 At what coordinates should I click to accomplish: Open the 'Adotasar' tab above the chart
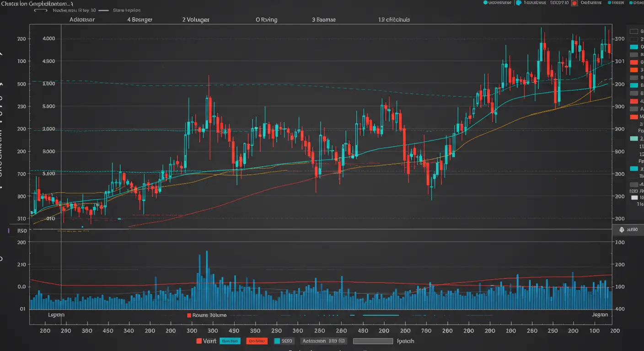tap(82, 20)
